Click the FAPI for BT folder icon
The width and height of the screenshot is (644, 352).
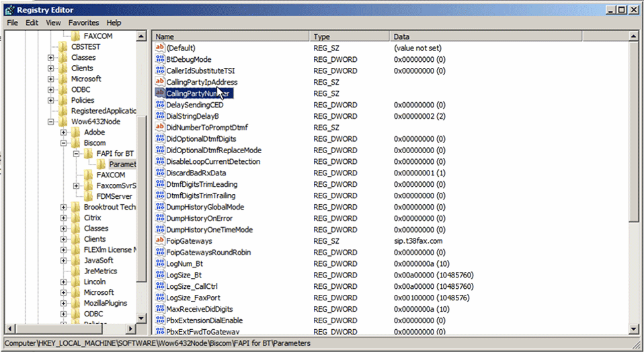(89, 153)
